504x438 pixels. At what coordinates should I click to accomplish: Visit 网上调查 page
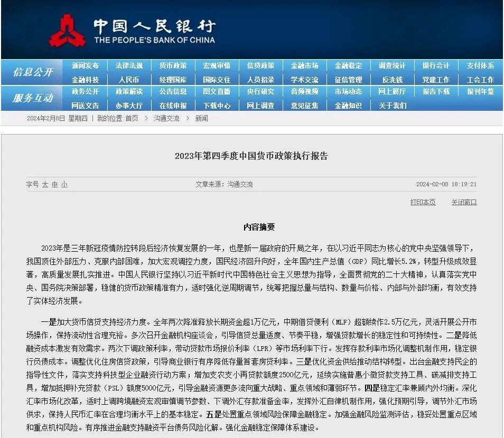(260, 106)
